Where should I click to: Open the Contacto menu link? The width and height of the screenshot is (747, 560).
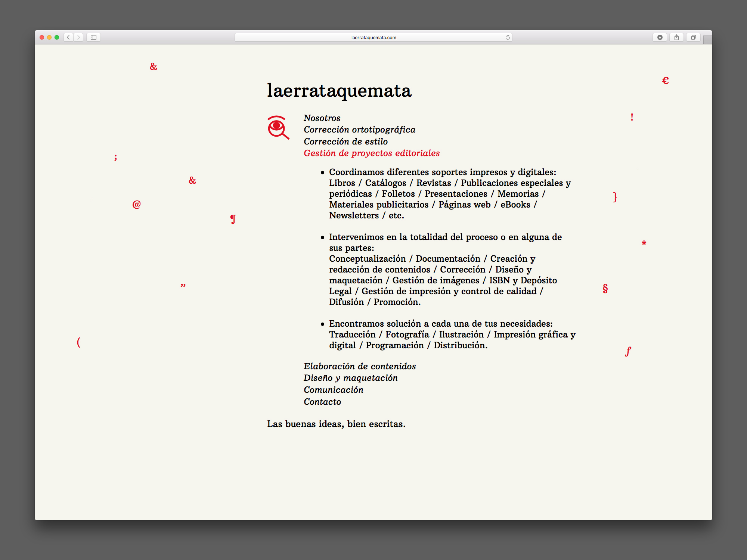pyautogui.click(x=322, y=402)
